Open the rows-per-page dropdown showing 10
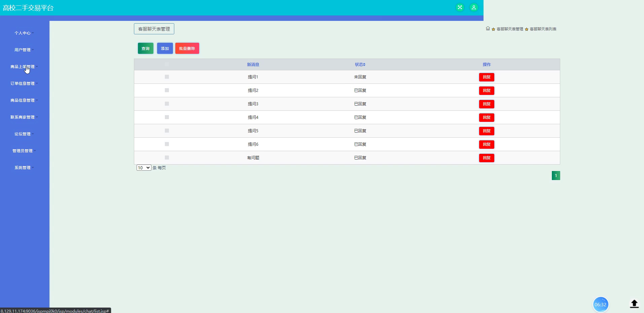Screen dimensions: 644x313 click(x=144, y=168)
